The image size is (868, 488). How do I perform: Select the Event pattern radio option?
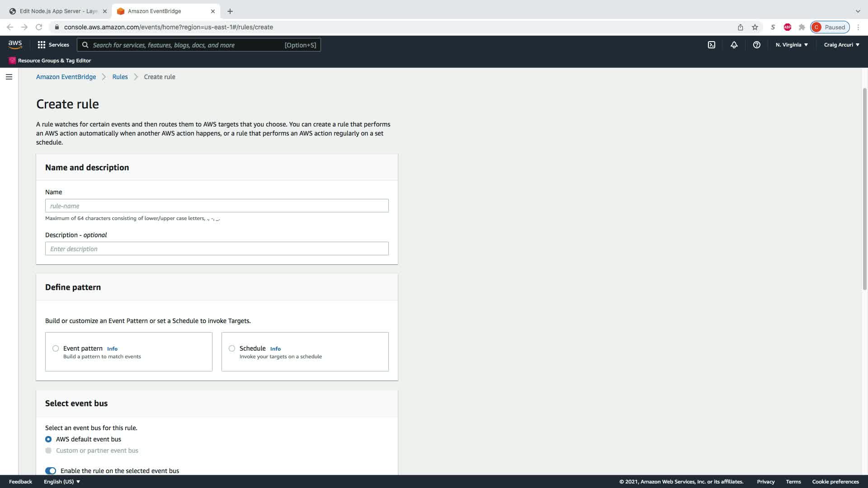[x=56, y=348]
